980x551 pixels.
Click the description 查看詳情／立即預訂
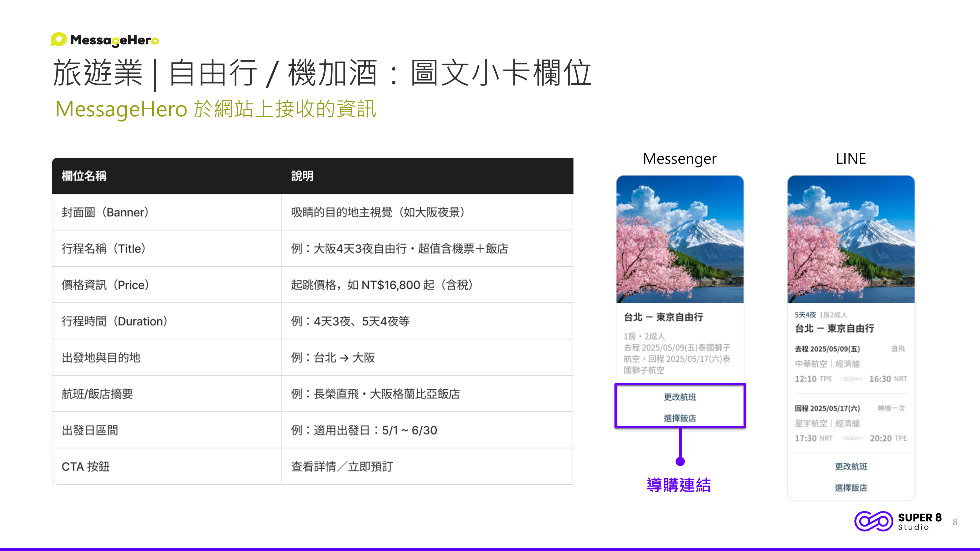342,467
